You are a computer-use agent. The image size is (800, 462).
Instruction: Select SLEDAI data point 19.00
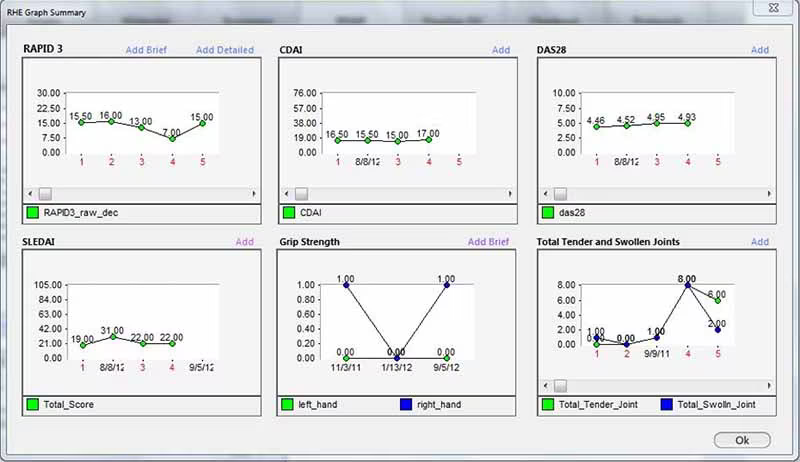coord(83,345)
